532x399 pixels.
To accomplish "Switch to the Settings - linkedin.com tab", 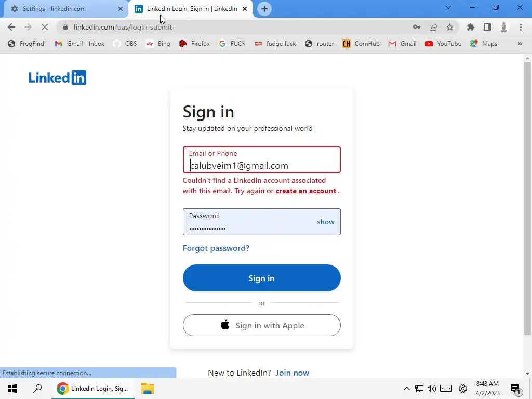I will pyautogui.click(x=66, y=9).
